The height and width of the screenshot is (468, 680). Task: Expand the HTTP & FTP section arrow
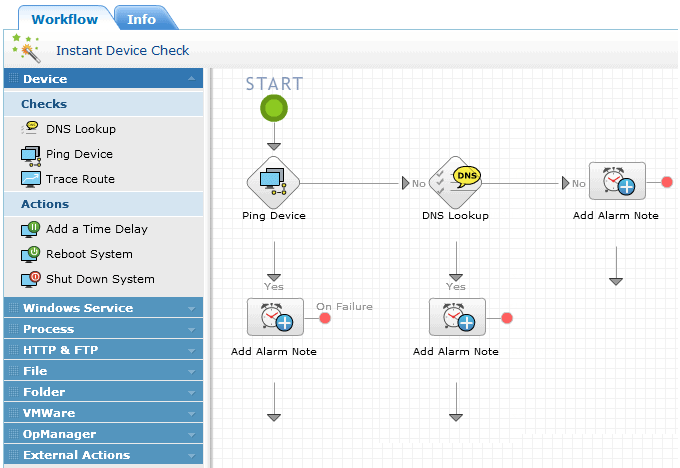tap(191, 350)
